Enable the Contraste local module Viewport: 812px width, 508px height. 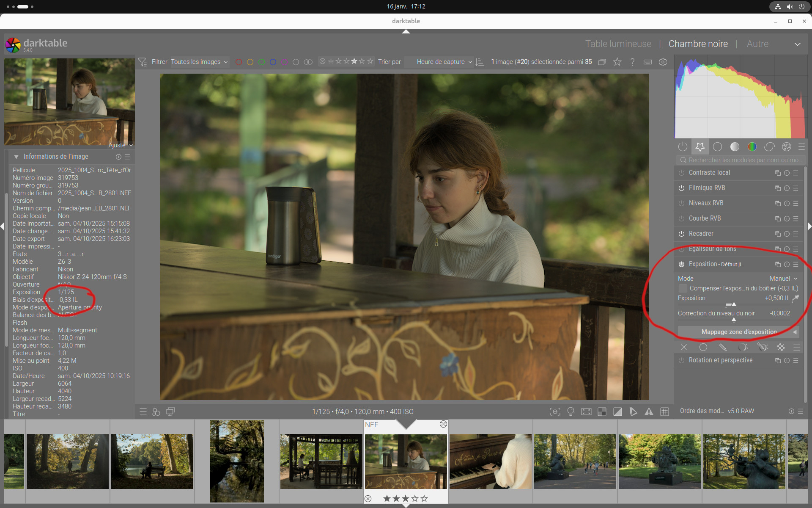point(681,173)
